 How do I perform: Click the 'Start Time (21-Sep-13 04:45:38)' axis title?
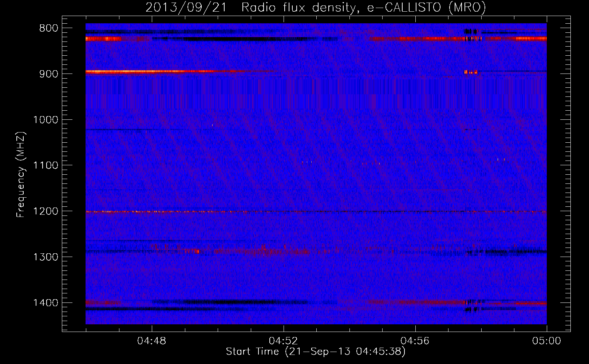316,352
